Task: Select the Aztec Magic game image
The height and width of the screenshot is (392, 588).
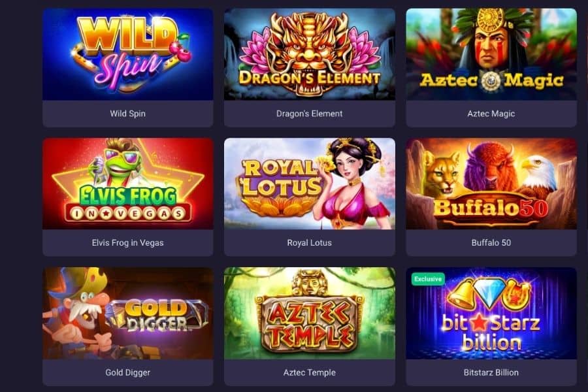Action: point(491,54)
